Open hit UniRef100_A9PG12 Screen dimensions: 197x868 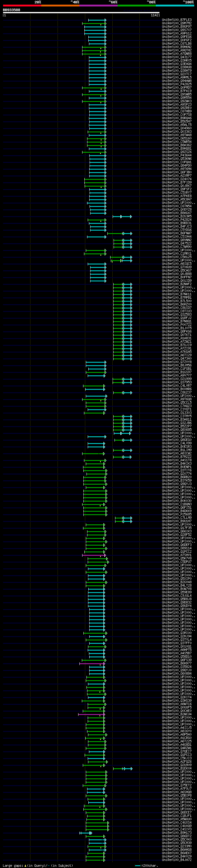(x=177, y=33)
